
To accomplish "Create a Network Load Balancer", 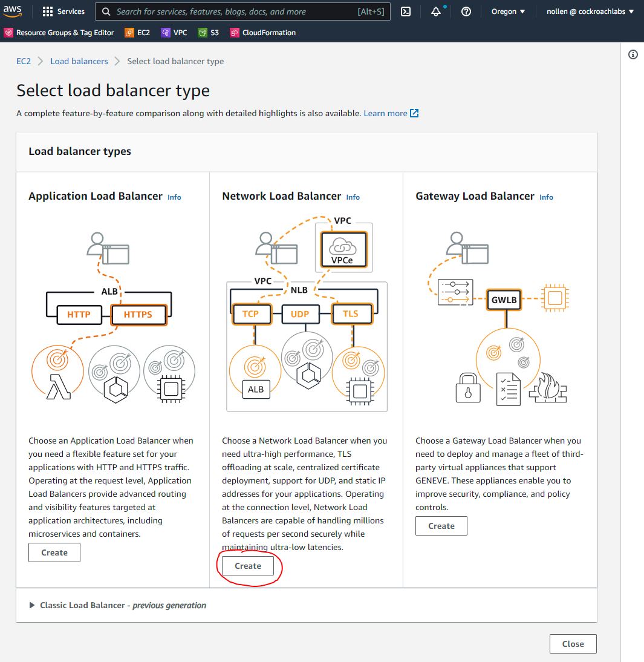I will pyautogui.click(x=248, y=566).
